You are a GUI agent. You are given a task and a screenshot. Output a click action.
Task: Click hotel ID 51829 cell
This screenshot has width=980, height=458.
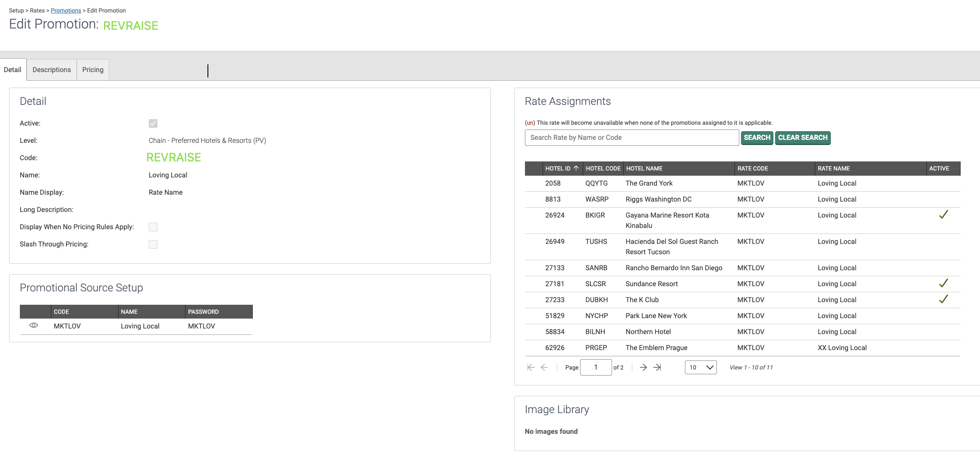click(555, 316)
